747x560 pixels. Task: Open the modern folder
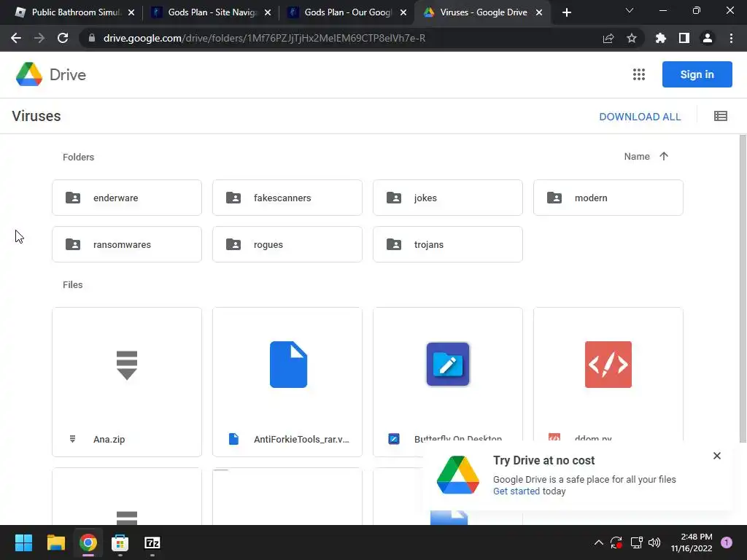[608, 198]
